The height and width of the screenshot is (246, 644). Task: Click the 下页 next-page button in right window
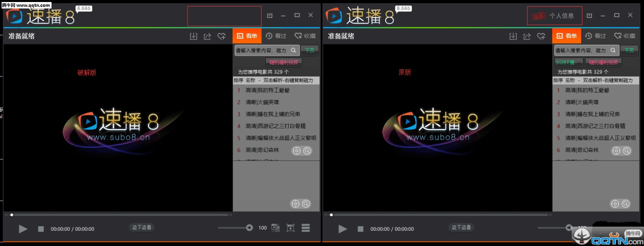coord(629,50)
